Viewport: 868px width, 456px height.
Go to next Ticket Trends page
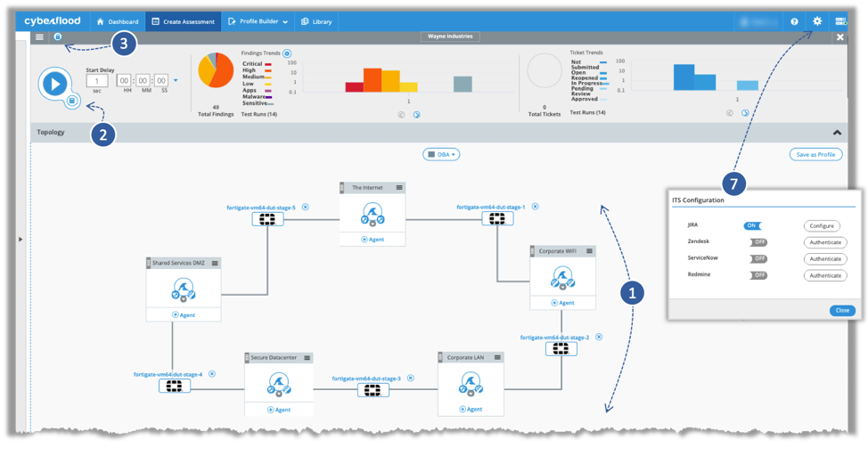(x=745, y=113)
